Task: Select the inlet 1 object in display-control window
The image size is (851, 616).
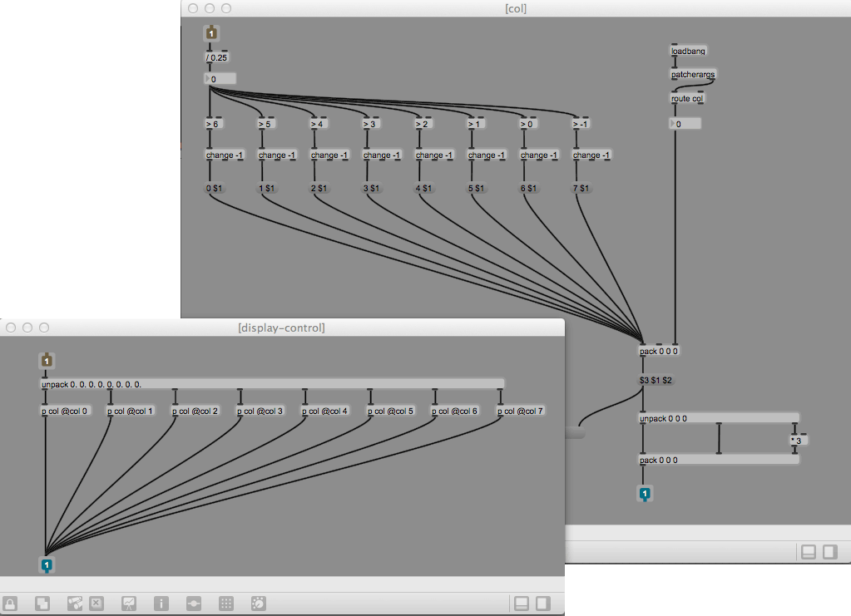Action: [47, 361]
